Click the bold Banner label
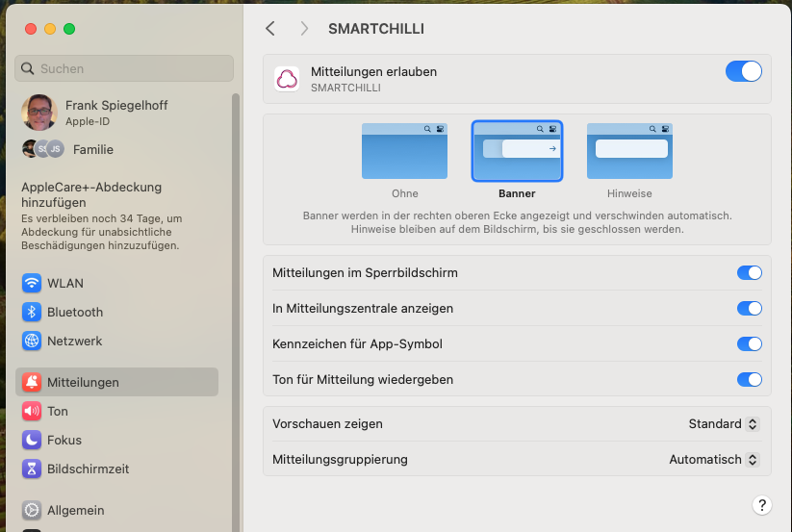The image size is (792, 532). (517, 193)
